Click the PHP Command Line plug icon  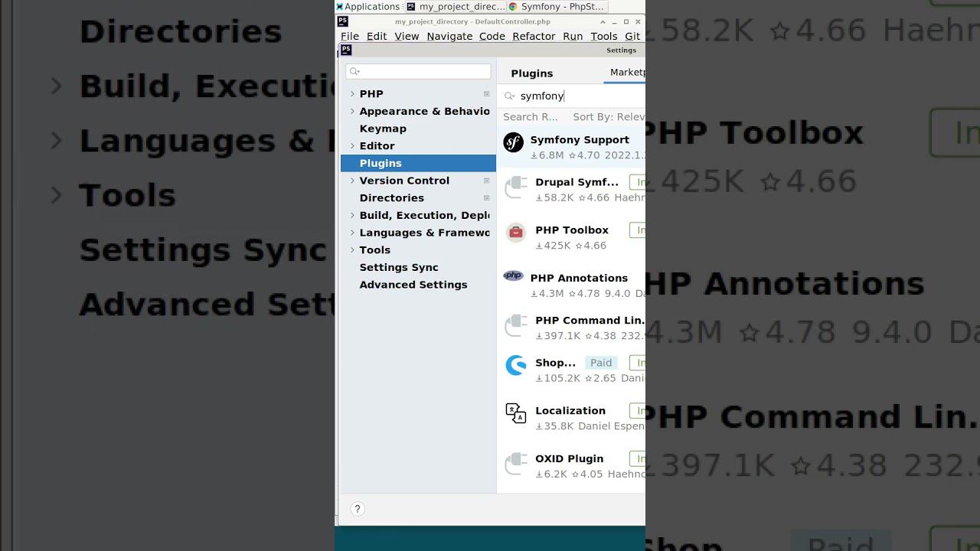[516, 326]
